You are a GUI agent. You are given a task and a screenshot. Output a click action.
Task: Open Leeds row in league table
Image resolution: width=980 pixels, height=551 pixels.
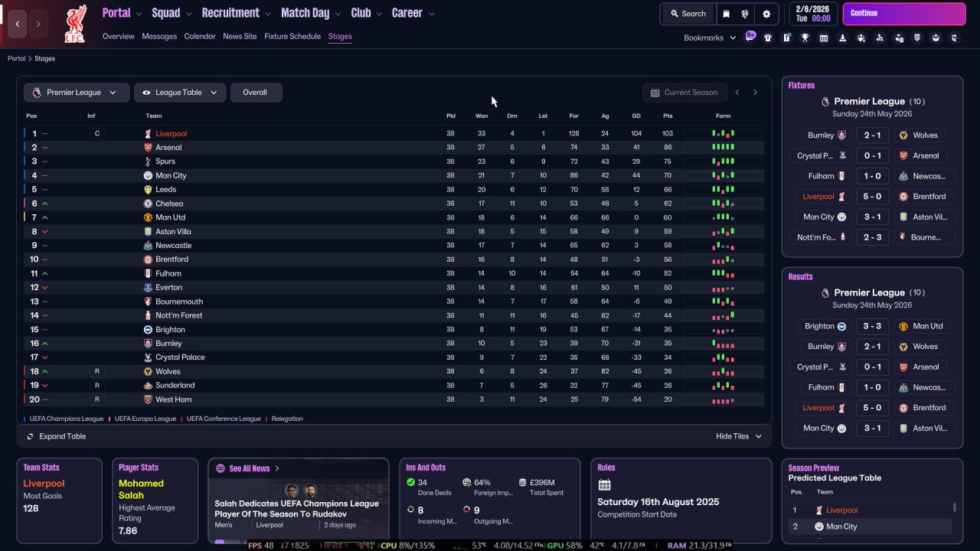[394, 190]
